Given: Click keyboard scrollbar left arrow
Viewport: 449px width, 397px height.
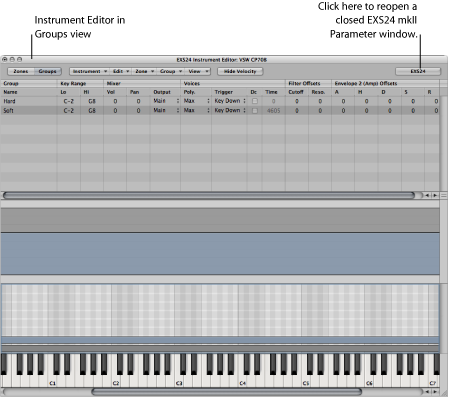Looking at the screenshot, I should tap(427, 392).
